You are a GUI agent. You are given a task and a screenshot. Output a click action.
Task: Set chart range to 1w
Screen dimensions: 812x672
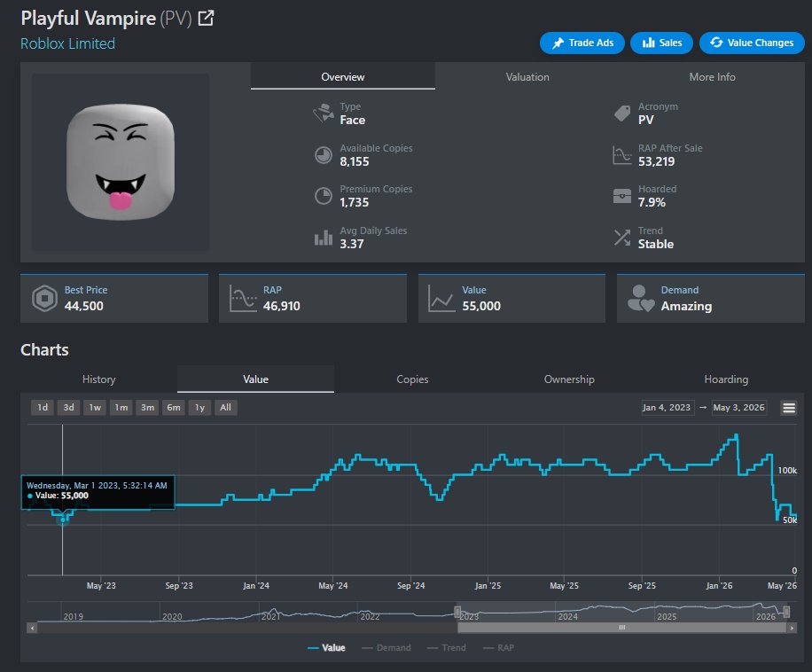(95, 408)
